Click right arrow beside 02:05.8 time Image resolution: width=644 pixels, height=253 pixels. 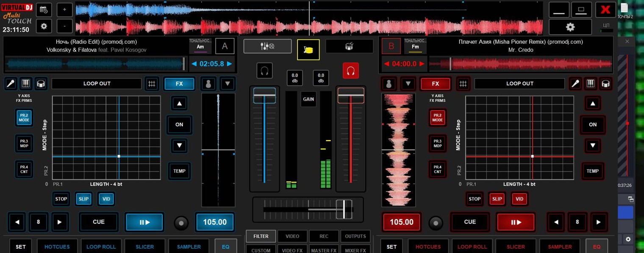click(230, 64)
